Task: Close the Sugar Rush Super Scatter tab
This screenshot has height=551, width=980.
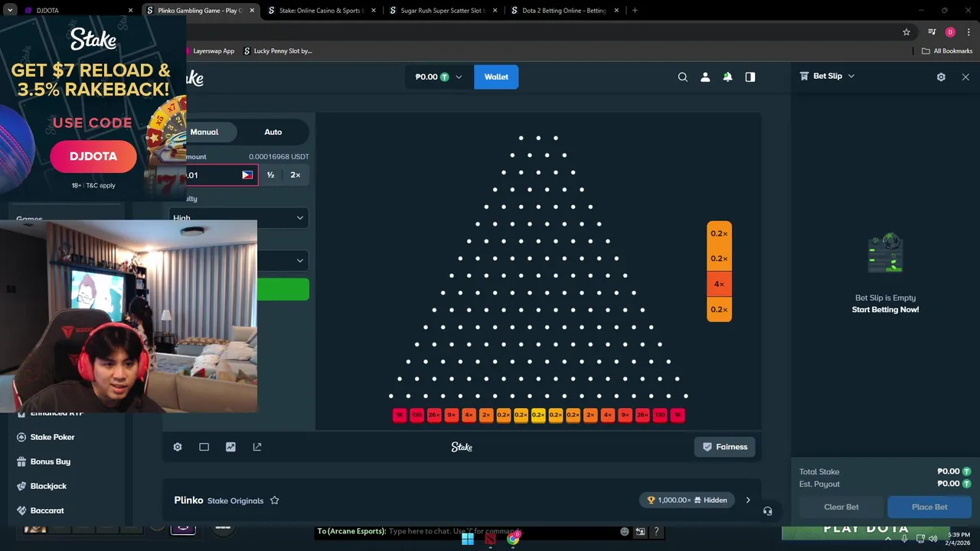Action: click(495, 11)
